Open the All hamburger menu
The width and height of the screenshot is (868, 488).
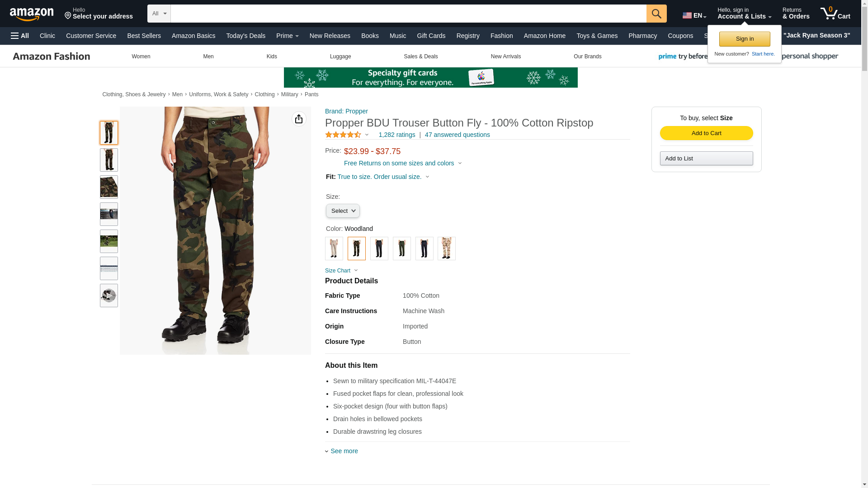20,36
